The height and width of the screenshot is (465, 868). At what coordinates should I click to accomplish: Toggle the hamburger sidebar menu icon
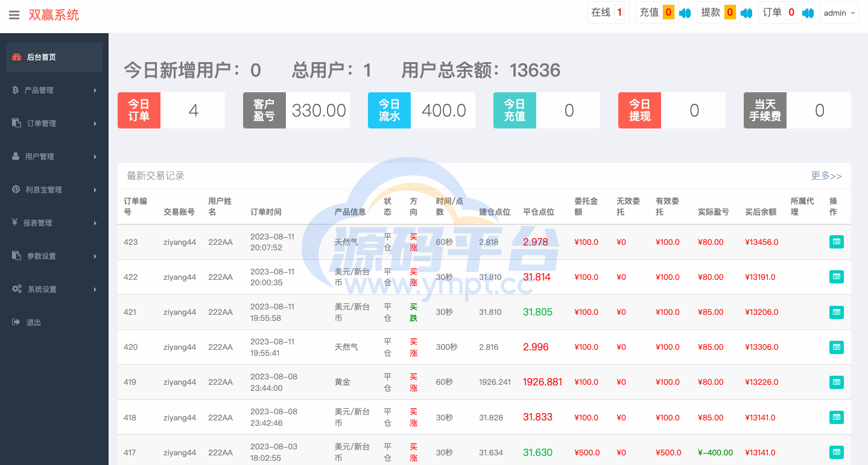click(14, 15)
